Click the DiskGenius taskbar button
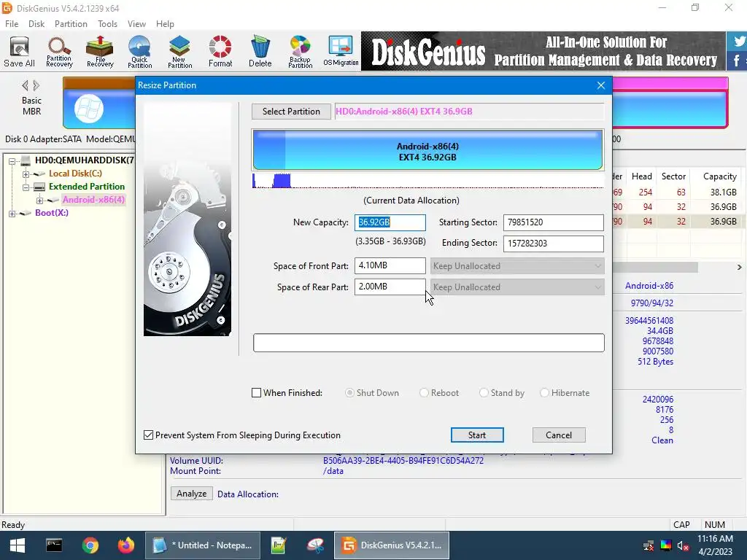 point(391,545)
